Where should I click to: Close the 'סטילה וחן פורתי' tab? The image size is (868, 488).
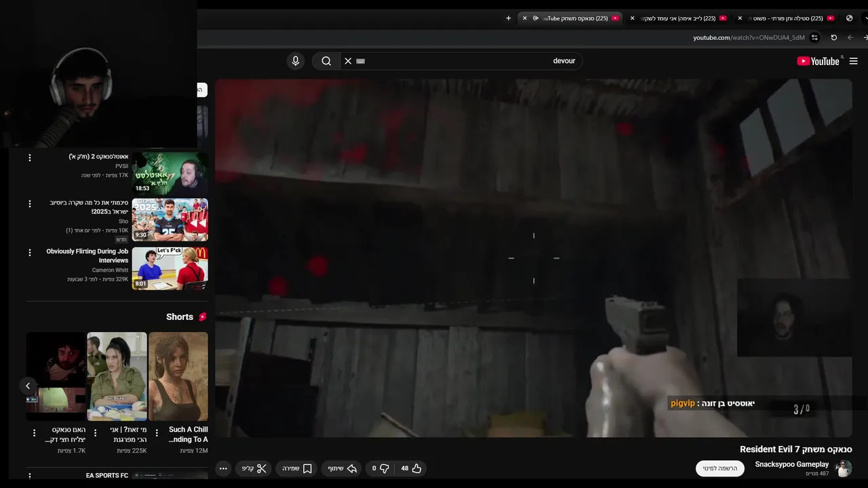[x=740, y=18]
